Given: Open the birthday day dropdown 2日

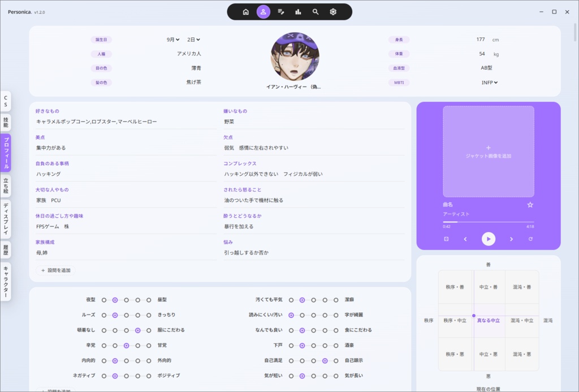Looking at the screenshot, I should (x=193, y=40).
